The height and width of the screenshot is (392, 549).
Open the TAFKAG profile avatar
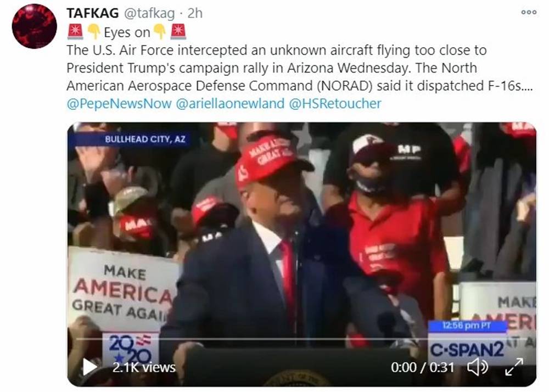[x=34, y=26]
